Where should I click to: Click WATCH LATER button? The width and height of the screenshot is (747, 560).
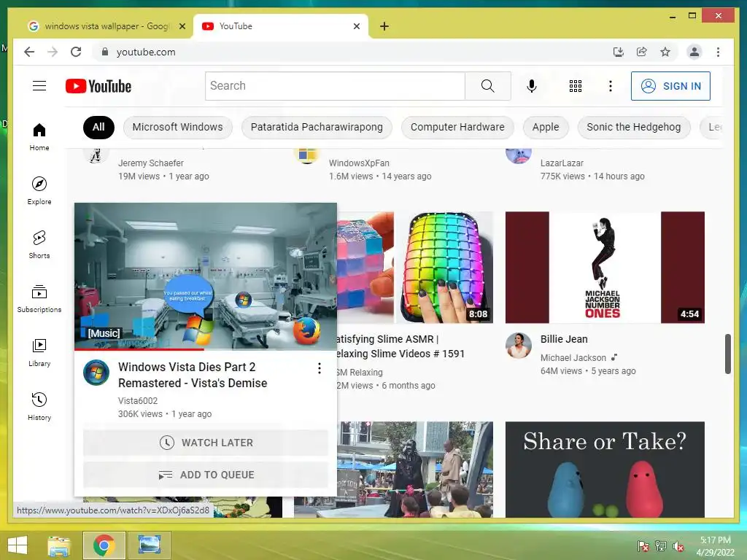(x=206, y=443)
